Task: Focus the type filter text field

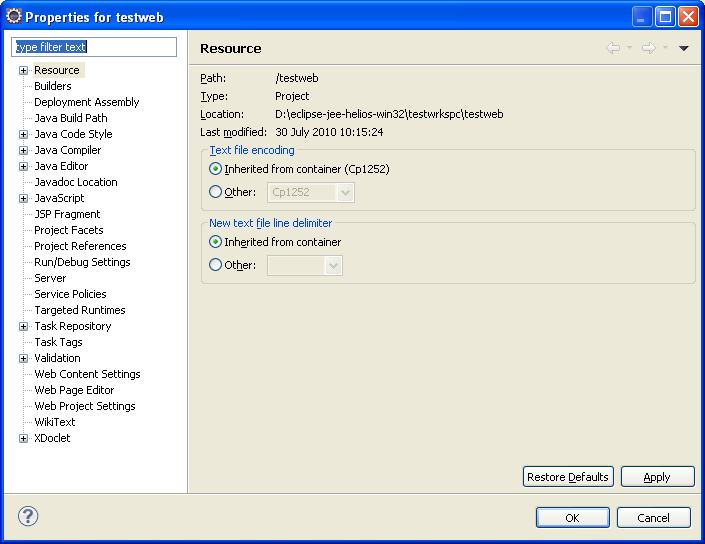Action: 94,47
